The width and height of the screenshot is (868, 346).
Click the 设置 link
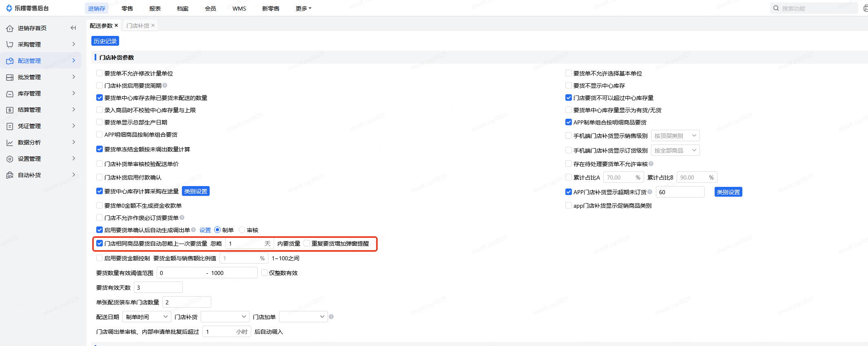click(205, 230)
